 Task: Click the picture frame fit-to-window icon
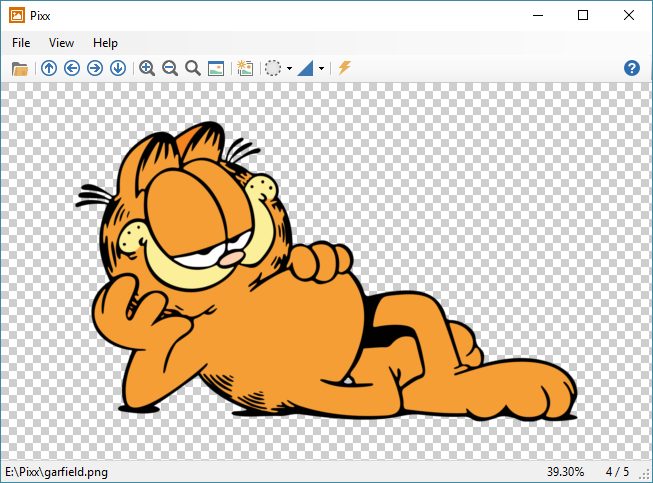pyautogui.click(x=215, y=68)
